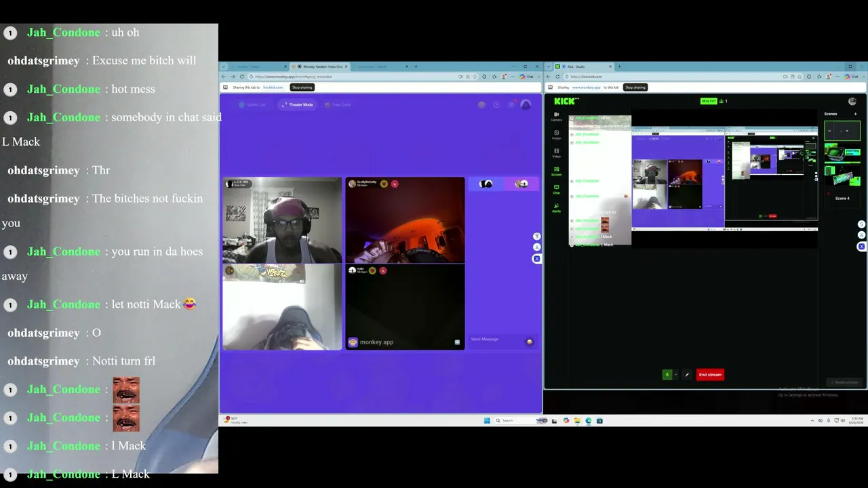
Task: Click the heart icon beside Scottythehotty's name
Action: click(384, 184)
